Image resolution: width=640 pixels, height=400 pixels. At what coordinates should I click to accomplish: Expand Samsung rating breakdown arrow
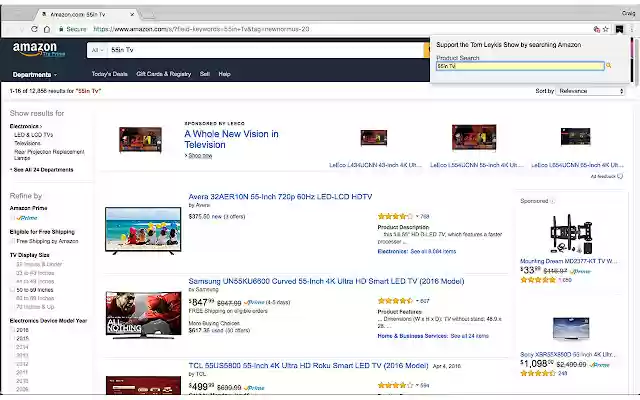pos(417,301)
